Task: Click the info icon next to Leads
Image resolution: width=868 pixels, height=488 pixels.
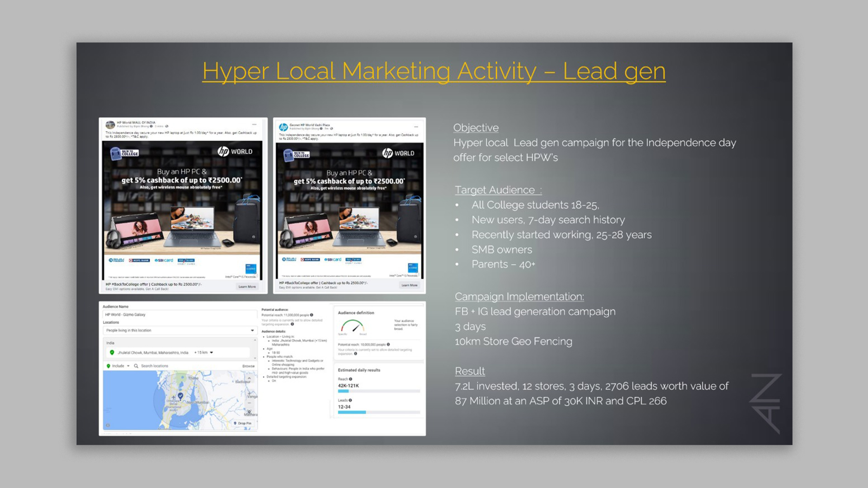Action: (350, 400)
